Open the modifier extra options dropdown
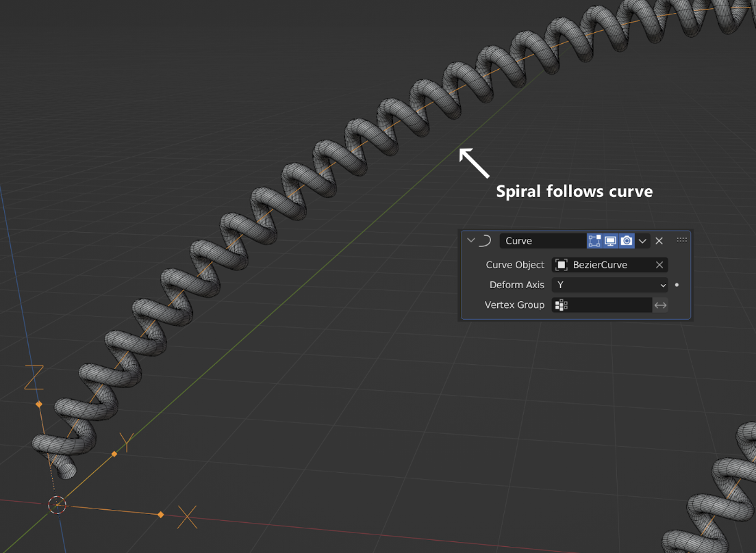Viewport: 756px width, 553px height. coord(642,241)
